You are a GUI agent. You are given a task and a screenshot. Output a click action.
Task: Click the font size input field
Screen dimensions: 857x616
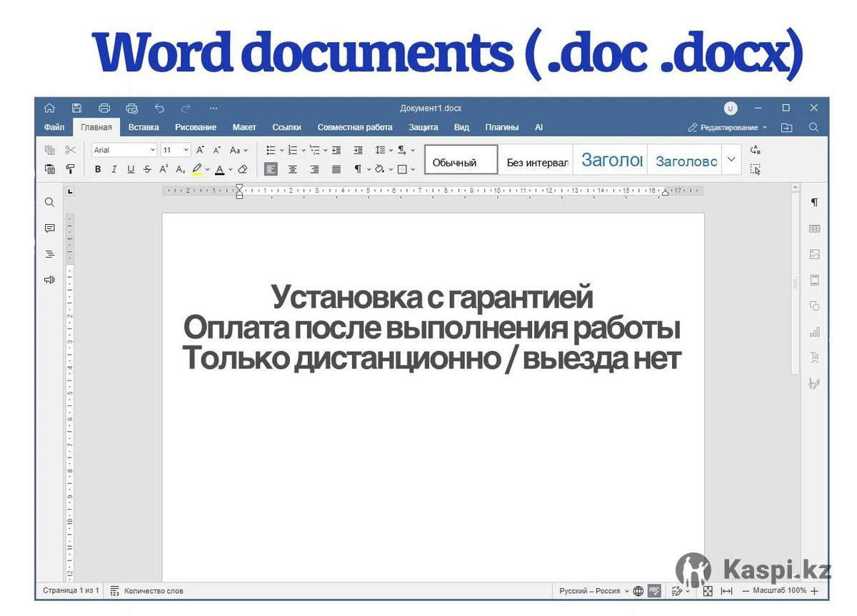click(x=170, y=150)
